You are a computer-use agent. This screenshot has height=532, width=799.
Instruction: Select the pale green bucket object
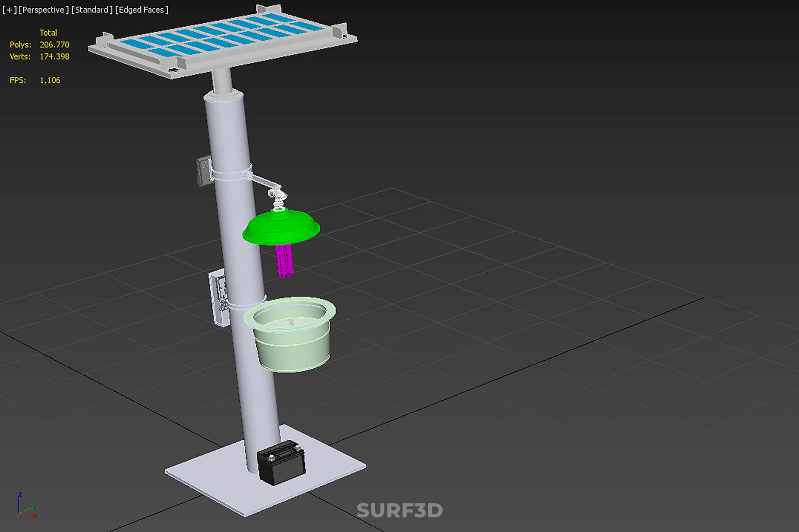291,335
